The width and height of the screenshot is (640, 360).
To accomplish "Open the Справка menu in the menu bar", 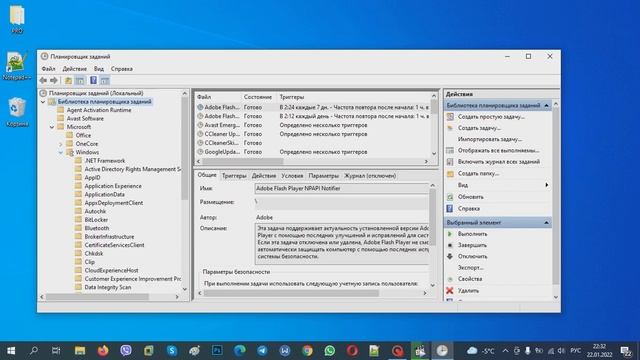I will pos(122,69).
